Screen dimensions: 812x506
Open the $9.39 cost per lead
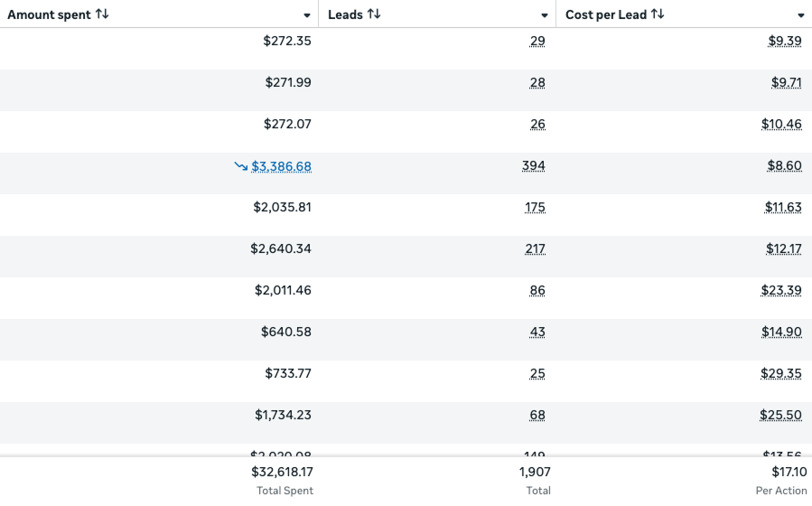coord(786,42)
